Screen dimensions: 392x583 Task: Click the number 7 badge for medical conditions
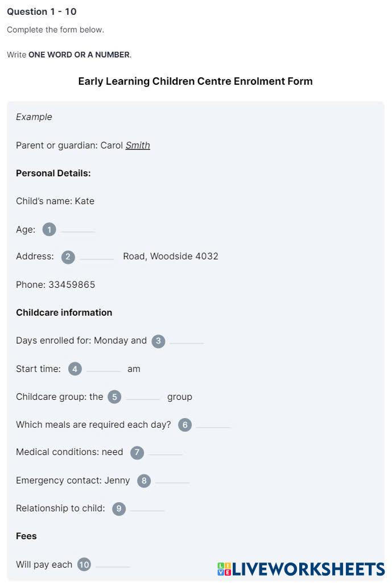pos(137,453)
